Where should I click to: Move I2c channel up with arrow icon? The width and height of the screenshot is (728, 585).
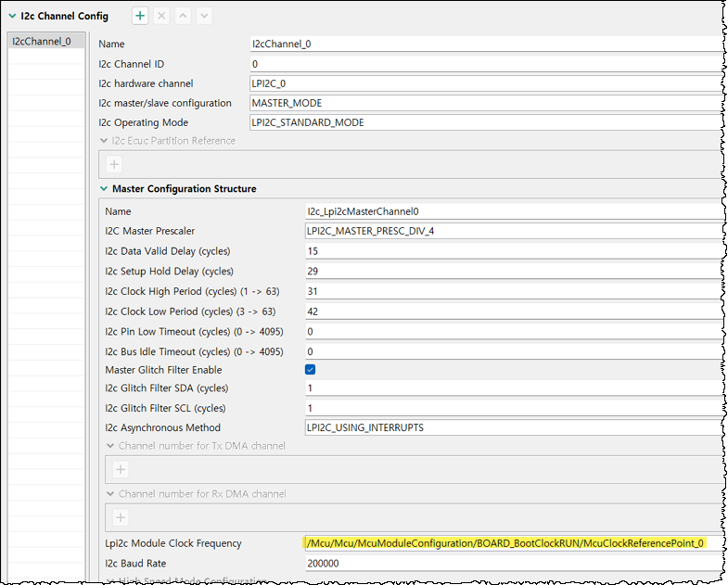183,16
